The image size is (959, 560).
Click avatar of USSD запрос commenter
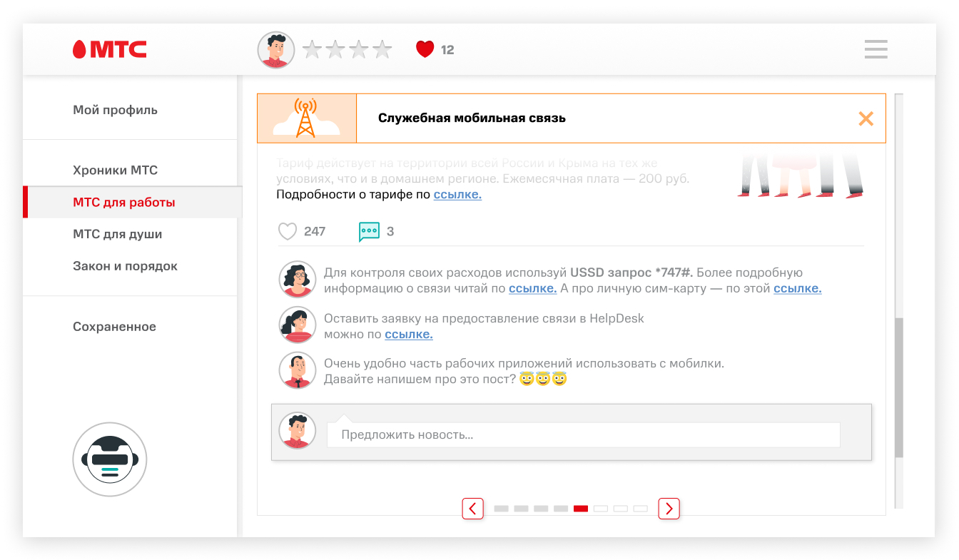[x=297, y=280]
